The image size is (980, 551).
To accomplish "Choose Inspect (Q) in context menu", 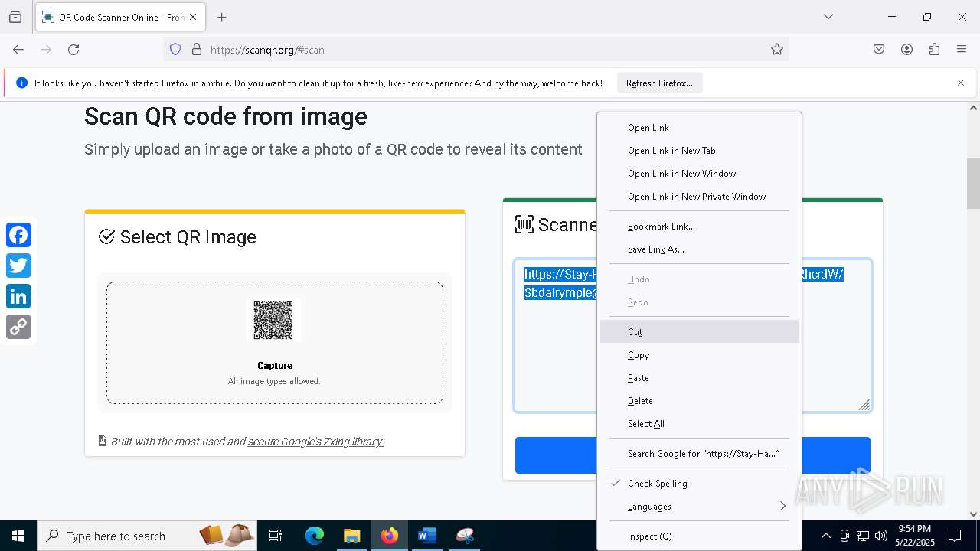I will pos(699,536).
